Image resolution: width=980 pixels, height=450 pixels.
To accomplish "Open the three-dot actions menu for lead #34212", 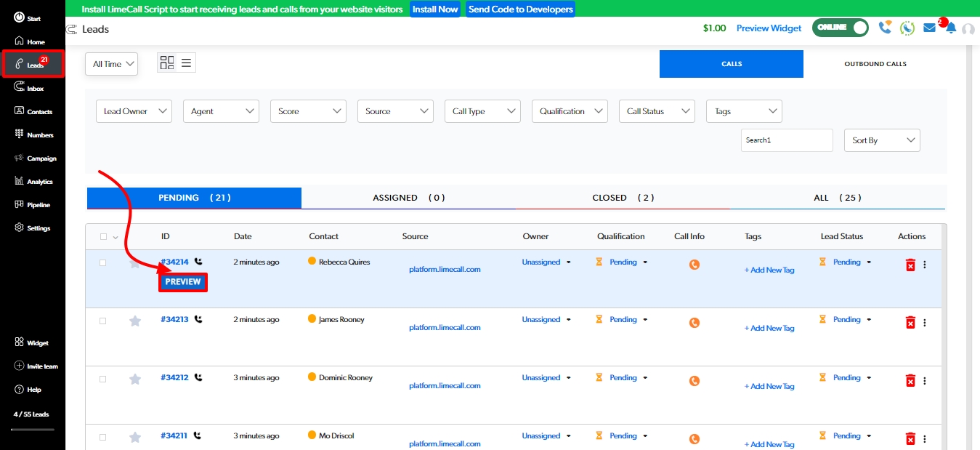I will pos(925,381).
